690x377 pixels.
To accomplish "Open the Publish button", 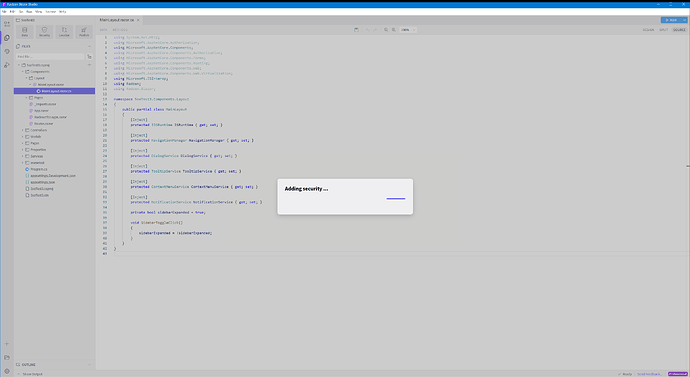I will tap(84, 32).
